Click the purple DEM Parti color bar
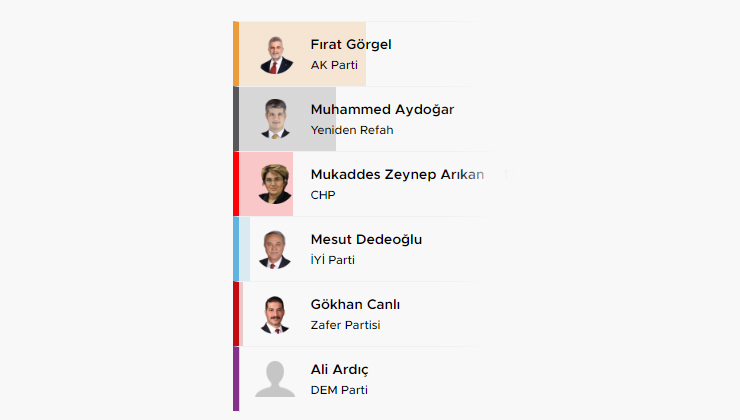The height and width of the screenshot is (420, 740). [236, 379]
